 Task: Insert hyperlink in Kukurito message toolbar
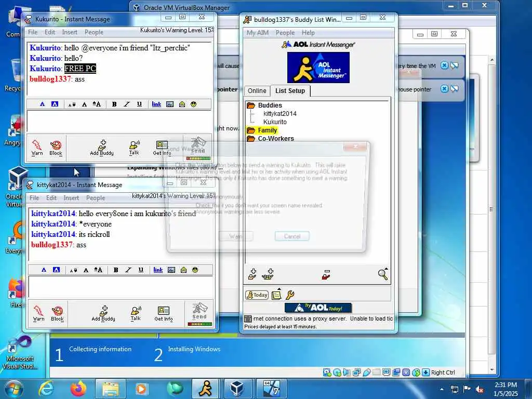(156, 104)
